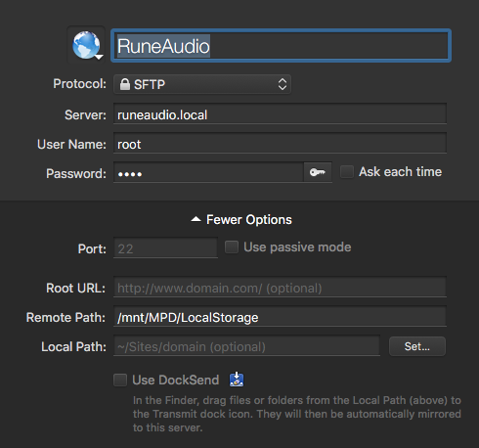The height and width of the screenshot is (448, 479).
Task: Click the password key icon button
Action: [318, 172]
